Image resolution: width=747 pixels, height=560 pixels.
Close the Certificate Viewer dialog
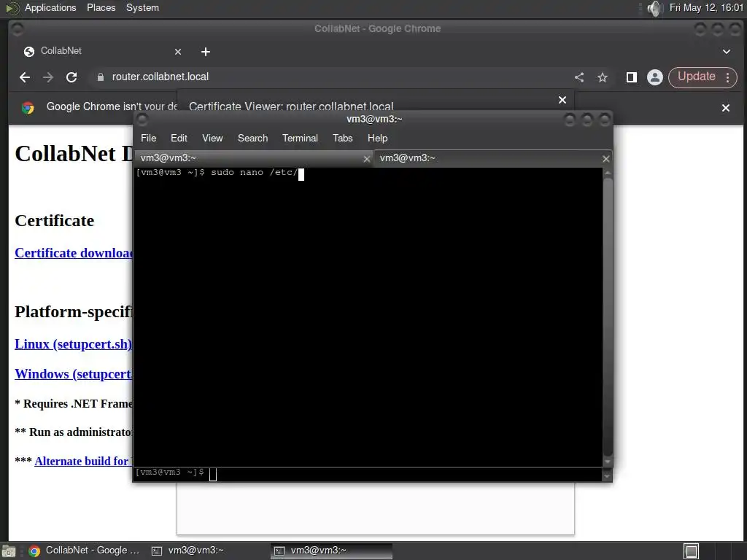[562, 100]
